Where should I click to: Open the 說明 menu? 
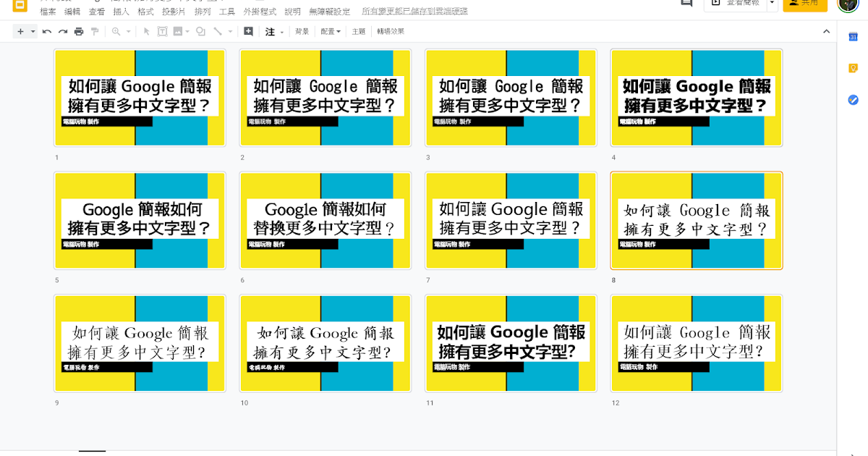[x=292, y=12]
